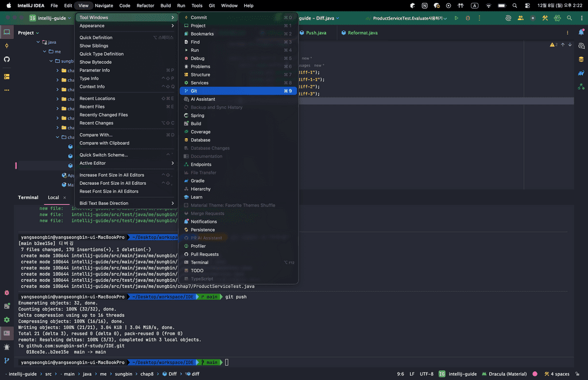Open the Database tool window from the right sidebar
The width and height of the screenshot is (588, 380).
[581, 59]
